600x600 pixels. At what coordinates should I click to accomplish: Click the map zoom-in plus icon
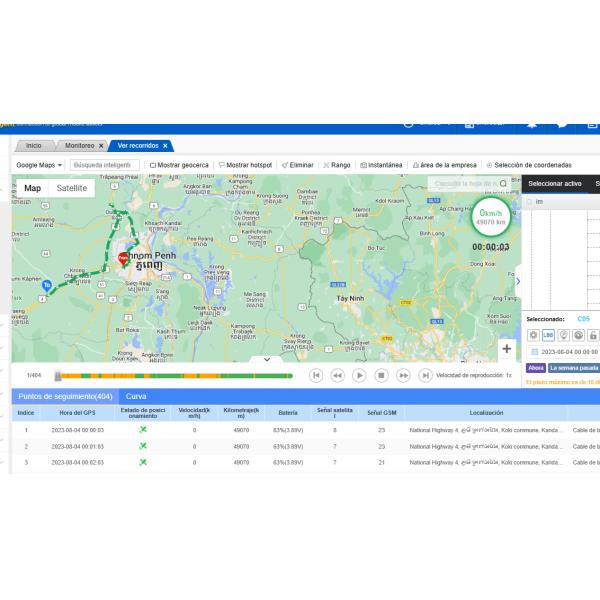(x=507, y=349)
